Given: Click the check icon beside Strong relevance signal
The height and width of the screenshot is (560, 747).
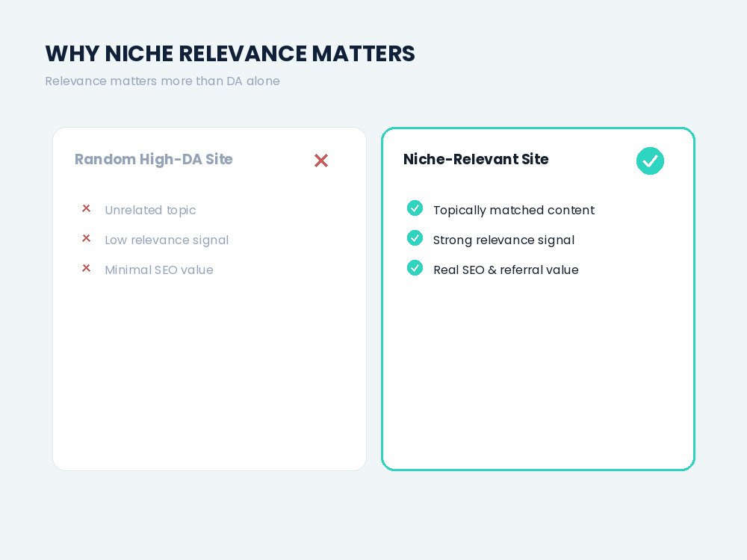Looking at the screenshot, I should (415, 237).
